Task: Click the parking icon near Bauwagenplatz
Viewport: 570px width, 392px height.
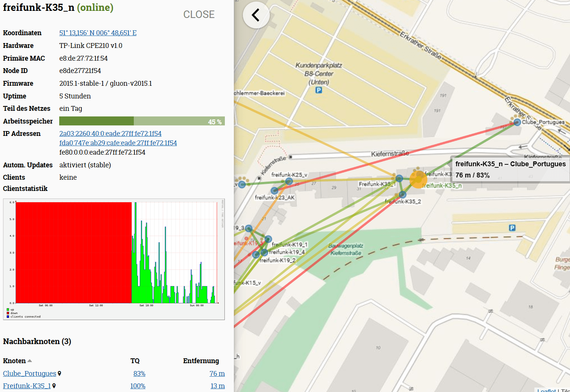Action: point(512,228)
